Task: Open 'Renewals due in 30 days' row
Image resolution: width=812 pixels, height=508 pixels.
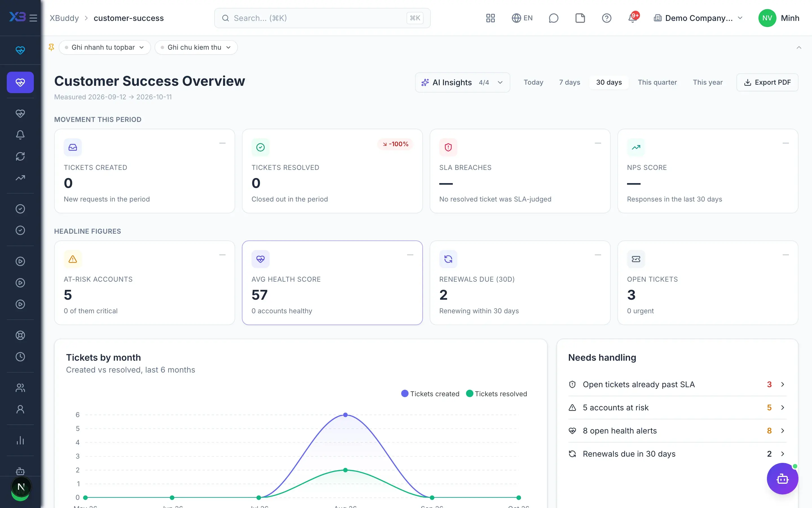Action: [677, 454]
